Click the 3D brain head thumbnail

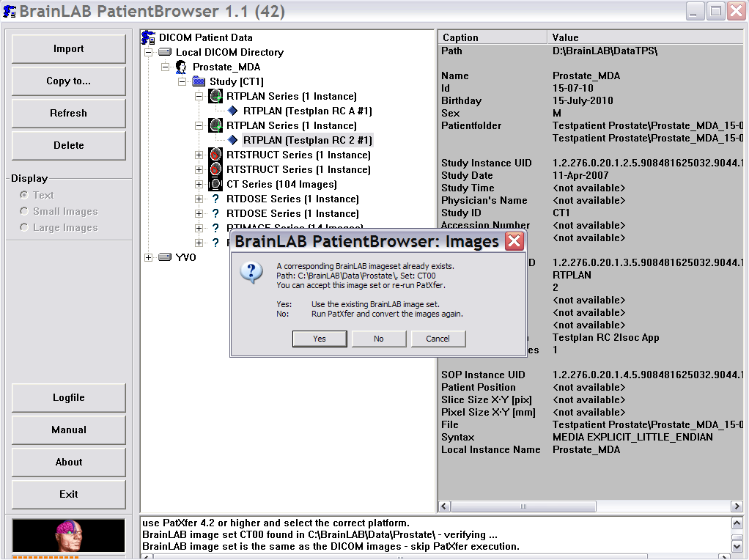tap(68, 536)
